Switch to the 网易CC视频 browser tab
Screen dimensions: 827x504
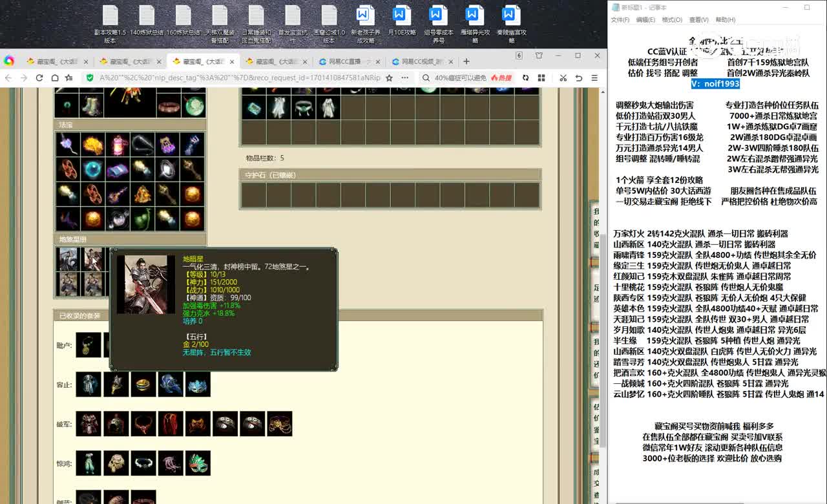click(x=422, y=62)
